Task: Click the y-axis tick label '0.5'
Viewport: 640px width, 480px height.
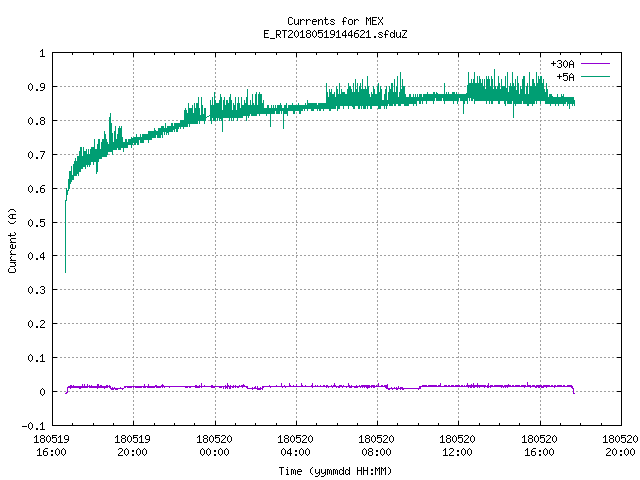Action: point(36,223)
